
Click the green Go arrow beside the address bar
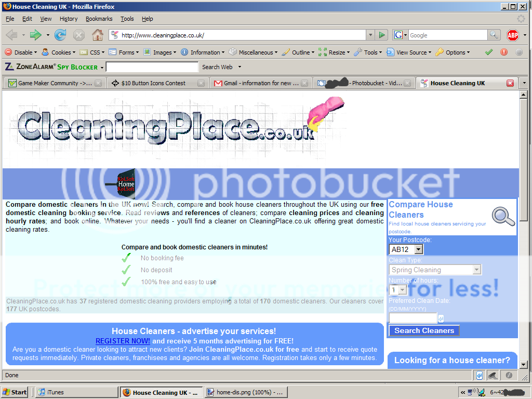tap(382, 35)
